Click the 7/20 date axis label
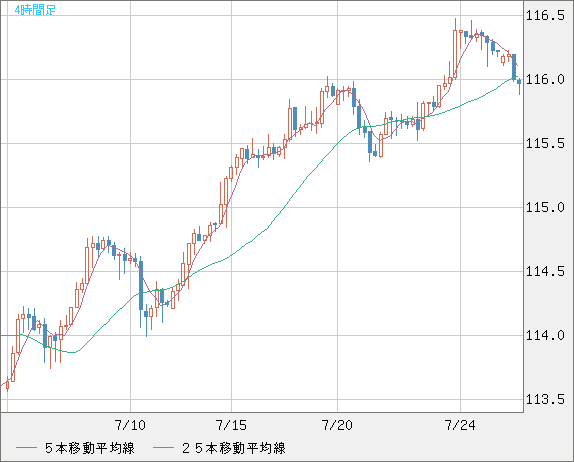574x462 pixels. [337, 425]
